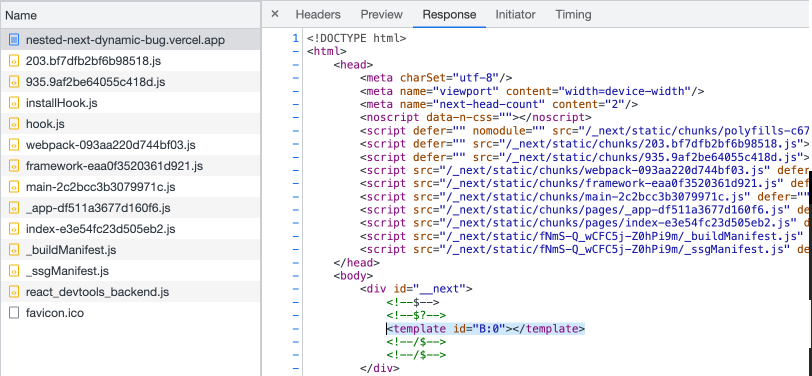Image resolution: width=812 pixels, height=376 pixels.
Task: Click the highlighted template B:0 line
Action: 486,328
